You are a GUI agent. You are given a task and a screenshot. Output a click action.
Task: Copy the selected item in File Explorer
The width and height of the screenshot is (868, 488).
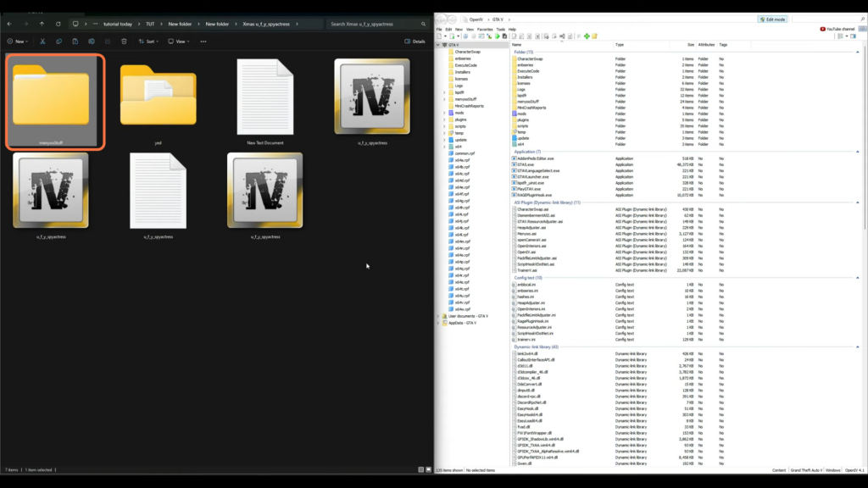(x=58, y=42)
